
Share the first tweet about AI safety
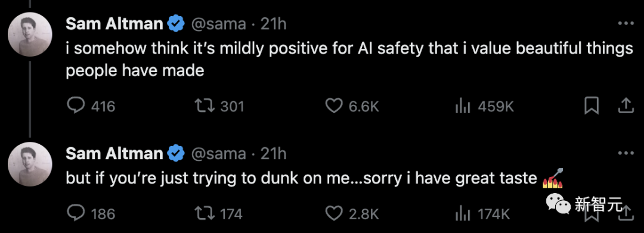(626, 107)
